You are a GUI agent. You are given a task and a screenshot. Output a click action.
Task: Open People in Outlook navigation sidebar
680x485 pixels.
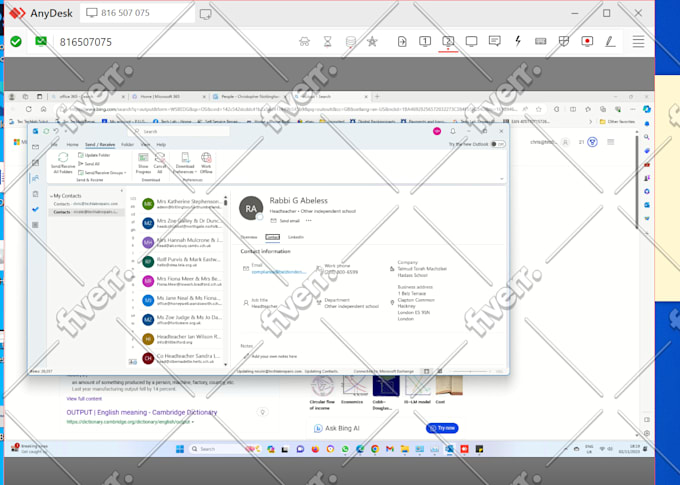(36, 178)
